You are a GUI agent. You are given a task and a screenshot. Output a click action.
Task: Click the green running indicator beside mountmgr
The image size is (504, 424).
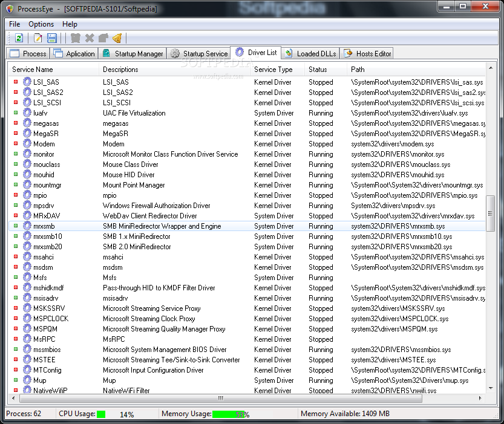[x=16, y=184]
